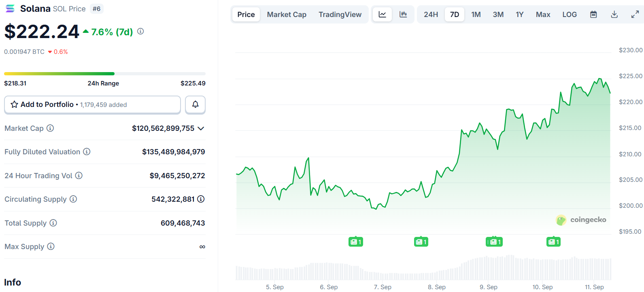The image size is (644, 292).
Task: Open the Max Supply info icon
Action: pyautogui.click(x=51, y=246)
